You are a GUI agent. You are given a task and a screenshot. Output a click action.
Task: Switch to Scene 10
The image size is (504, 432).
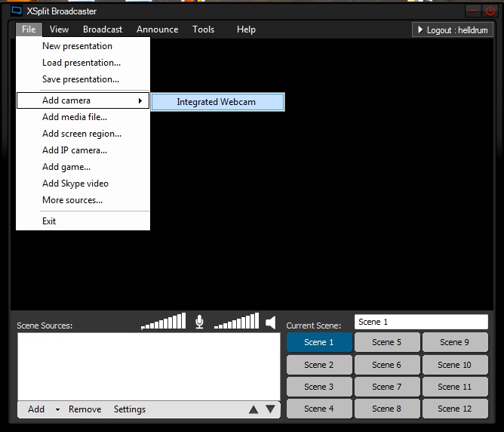pos(455,365)
